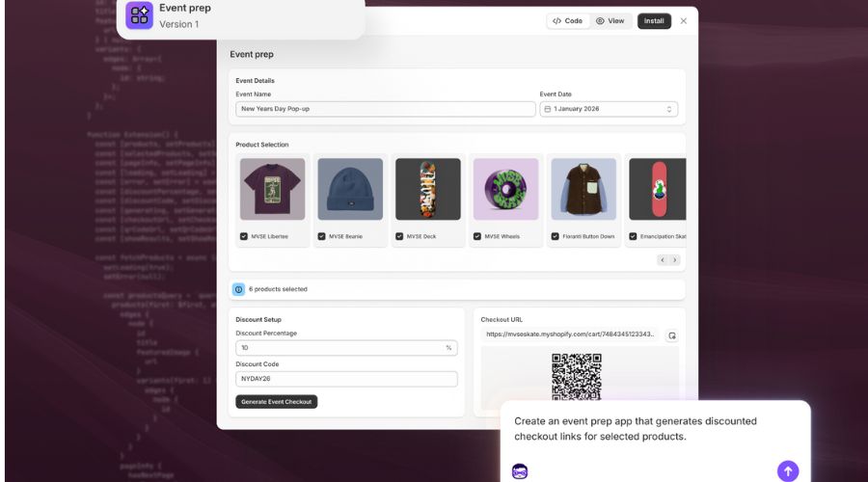Click the '6 products selected' text
This screenshot has height=482, width=868.
pos(278,289)
